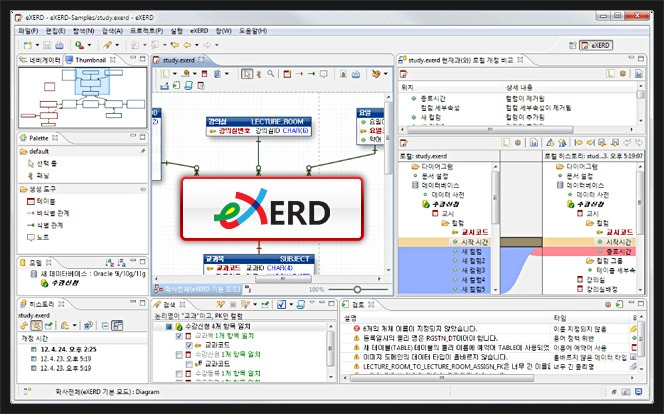Screen dimensions: 664x414
Task: Click the open perspective icon beside eXERD
Action: (x=573, y=45)
